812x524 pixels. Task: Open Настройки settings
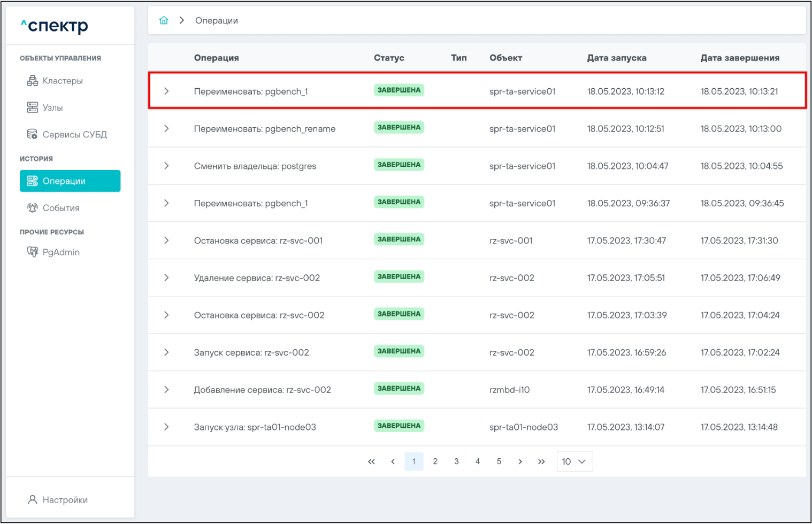click(64, 499)
